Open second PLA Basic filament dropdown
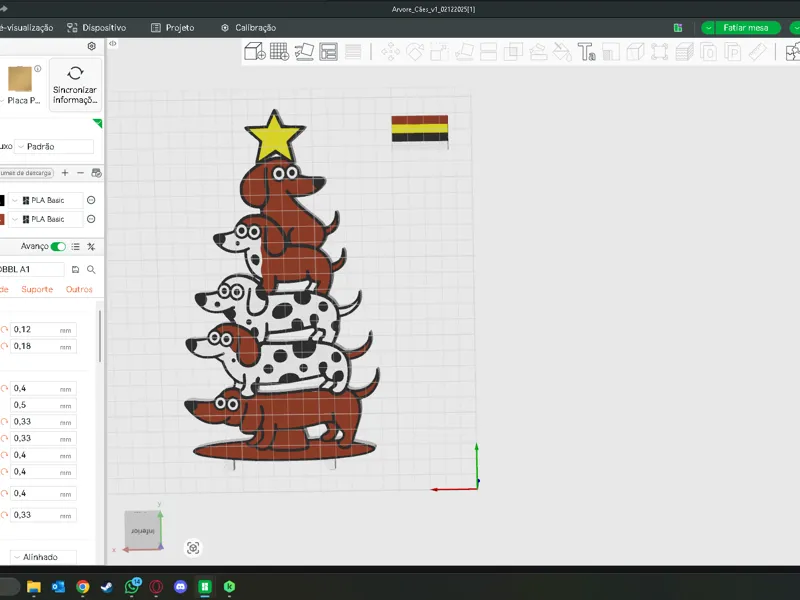 point(46,219)
